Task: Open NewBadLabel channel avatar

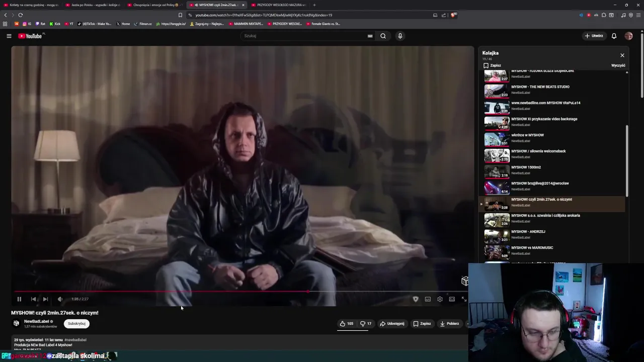Action: point(16,323)
